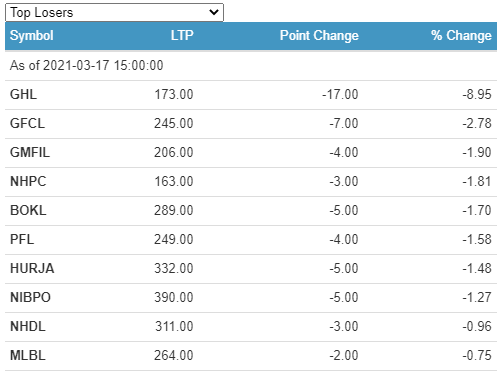Open the NIBPO stock symbol
The image size is (503, 375).
click(30, 297)
